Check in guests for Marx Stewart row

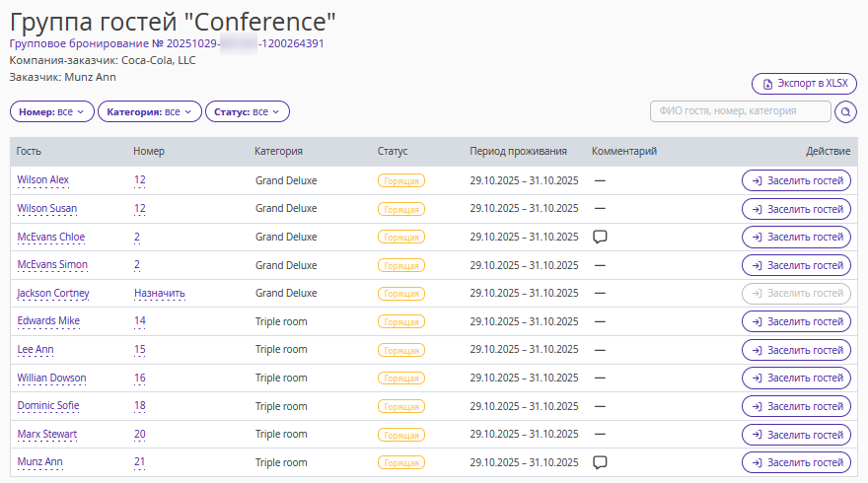pos(796,435)
